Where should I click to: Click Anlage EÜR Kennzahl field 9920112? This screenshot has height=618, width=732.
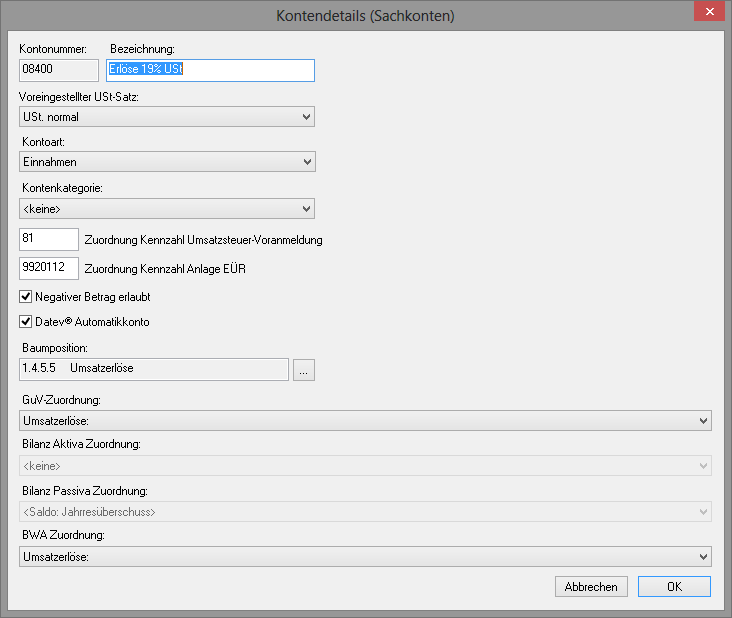click(49, 268)
